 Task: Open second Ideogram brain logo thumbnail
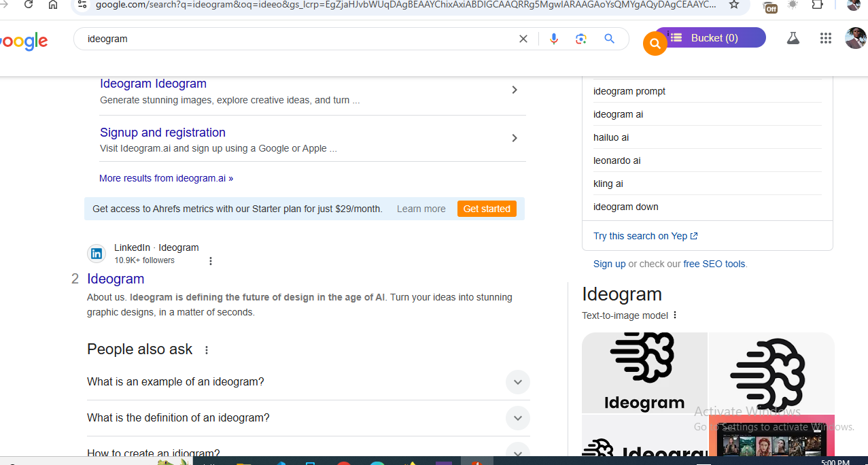[x=771, y=373]
